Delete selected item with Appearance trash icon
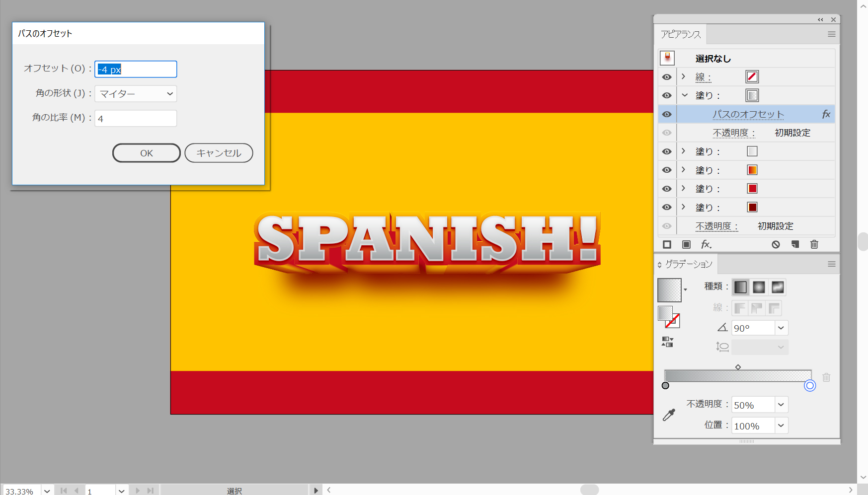Image resolution: width=868 pixels, height=495 pixels. pos(814,244)
